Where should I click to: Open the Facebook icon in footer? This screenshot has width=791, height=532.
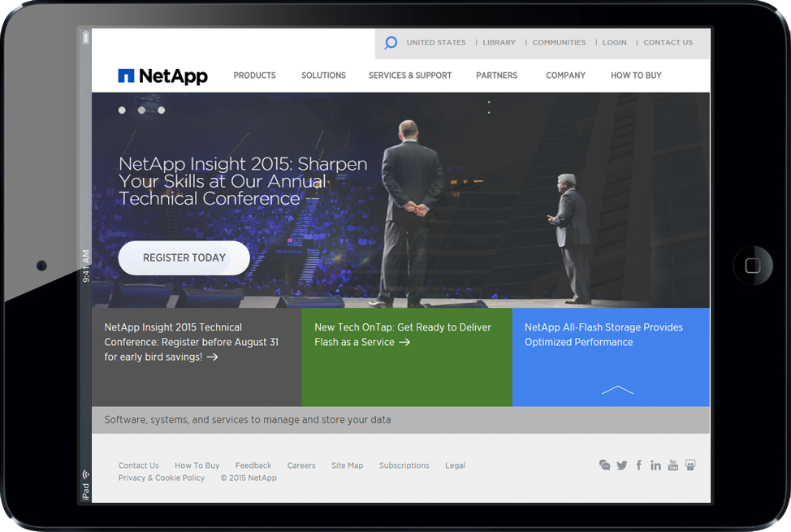click(638, 465)
